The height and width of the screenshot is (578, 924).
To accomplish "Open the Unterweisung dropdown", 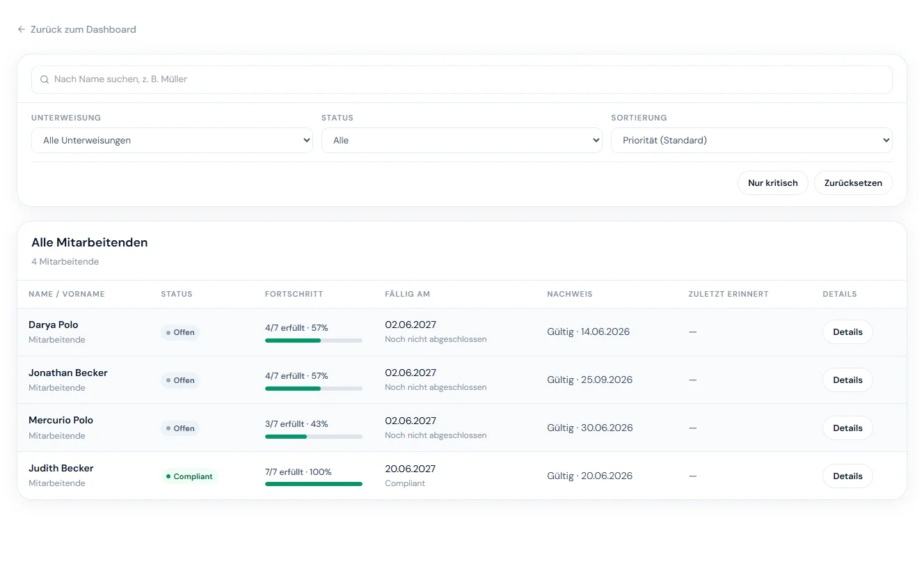I will coord(172,140).
